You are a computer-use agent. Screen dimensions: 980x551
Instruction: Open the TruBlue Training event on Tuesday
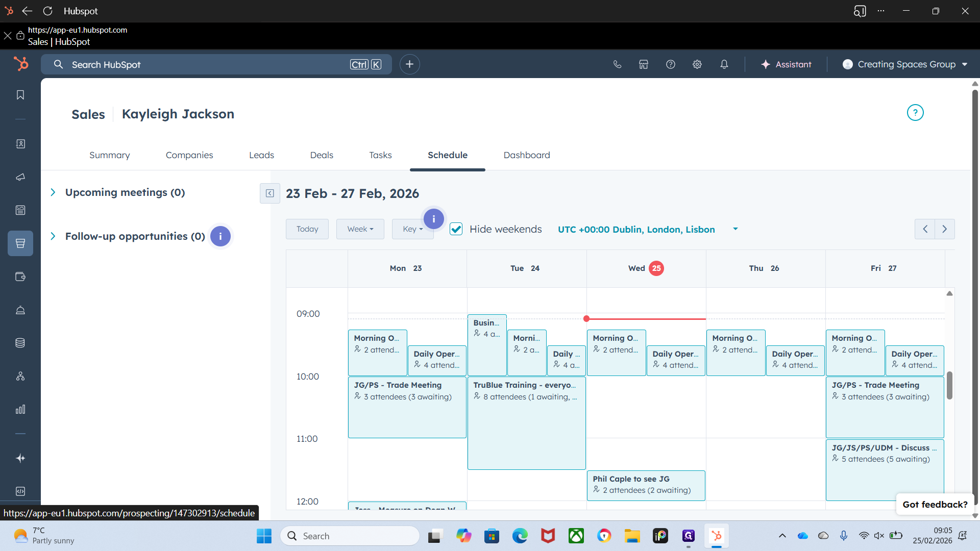click(x=527, y=423)
